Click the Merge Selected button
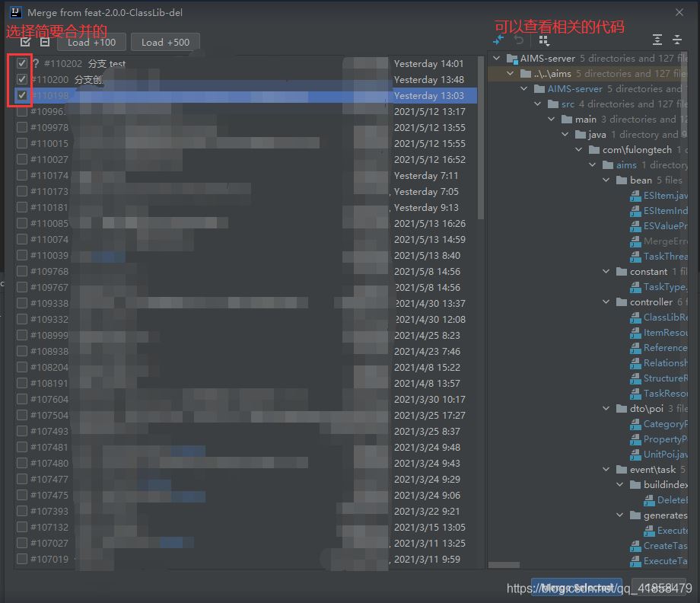This screenshot has height=603, width=700. [576, 587]
